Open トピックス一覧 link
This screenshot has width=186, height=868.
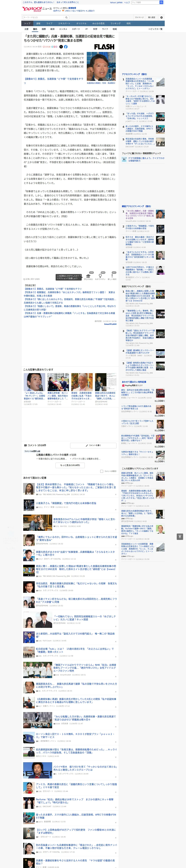tap(155, 29)
